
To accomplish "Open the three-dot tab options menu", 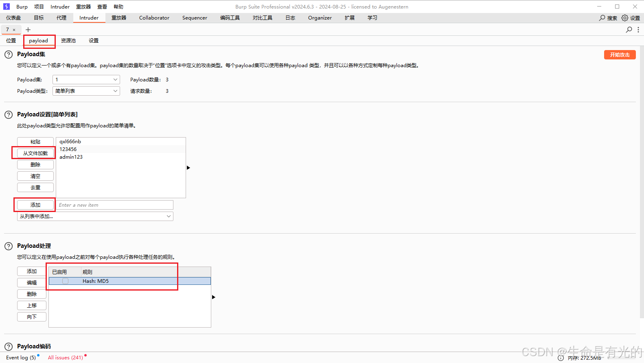I will tap(638, 30).
